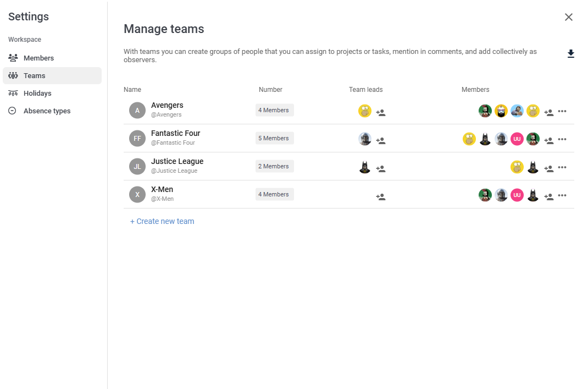
Task: Click the pink UU member avatar in X-Men
Action: (x=517, y=195)
